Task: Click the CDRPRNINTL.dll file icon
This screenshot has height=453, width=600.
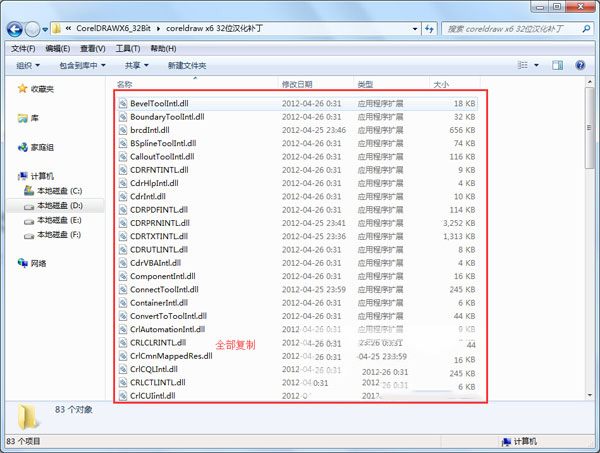Action: (123, 223)
